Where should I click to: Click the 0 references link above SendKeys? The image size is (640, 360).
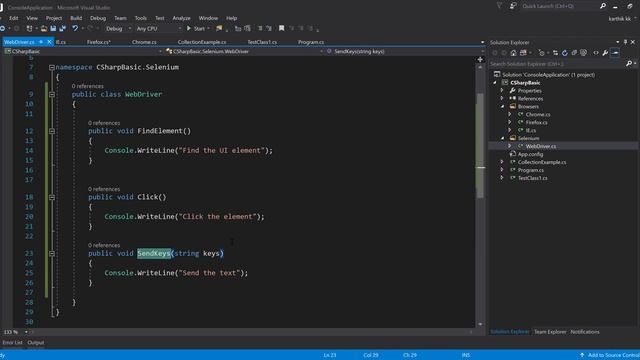pyautogui.click(x=104, y=245)
